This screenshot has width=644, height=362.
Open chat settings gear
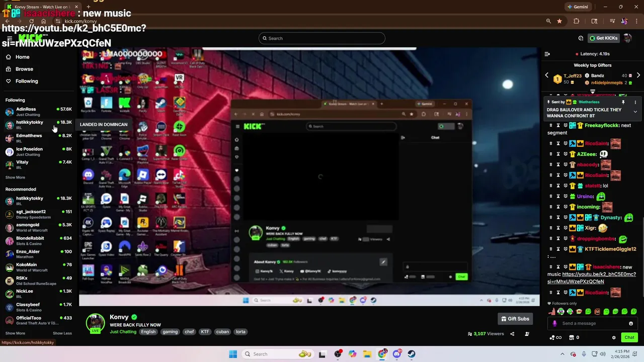click(x=614, y=337)
